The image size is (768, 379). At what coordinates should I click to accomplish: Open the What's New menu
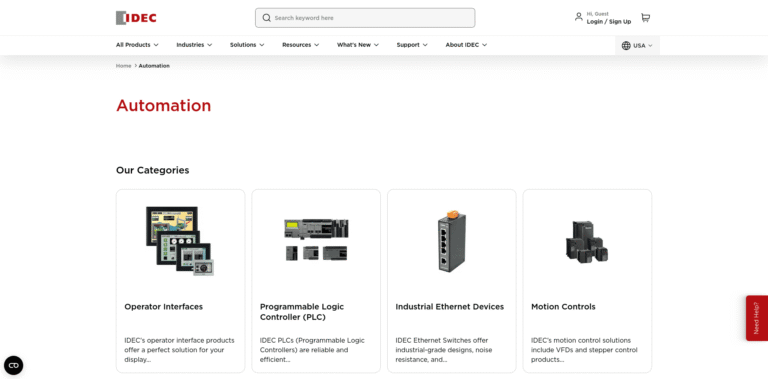(x=358, y=45)
